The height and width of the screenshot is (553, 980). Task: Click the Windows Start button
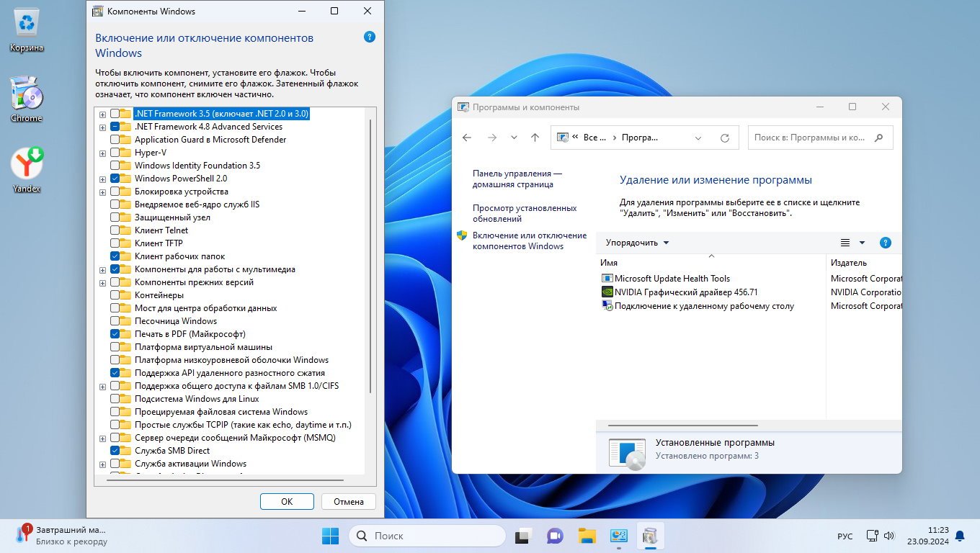click(x=330, y=536)
